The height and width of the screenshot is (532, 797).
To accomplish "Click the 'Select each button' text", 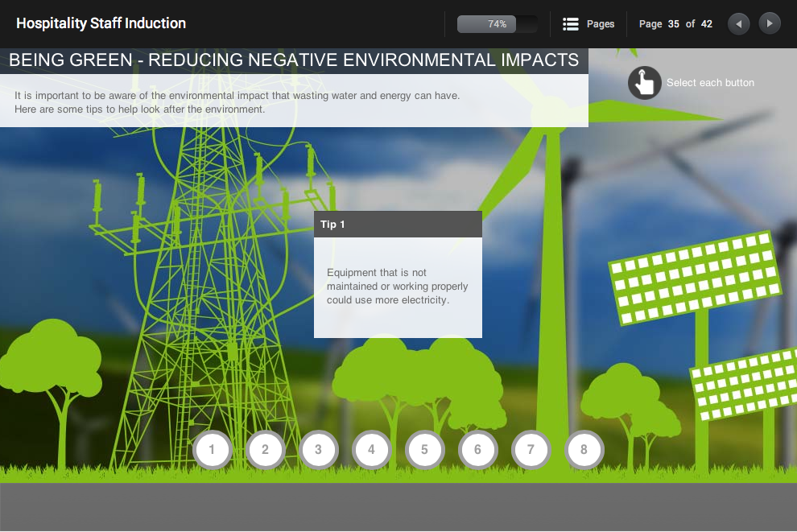I will click(710, 83).
